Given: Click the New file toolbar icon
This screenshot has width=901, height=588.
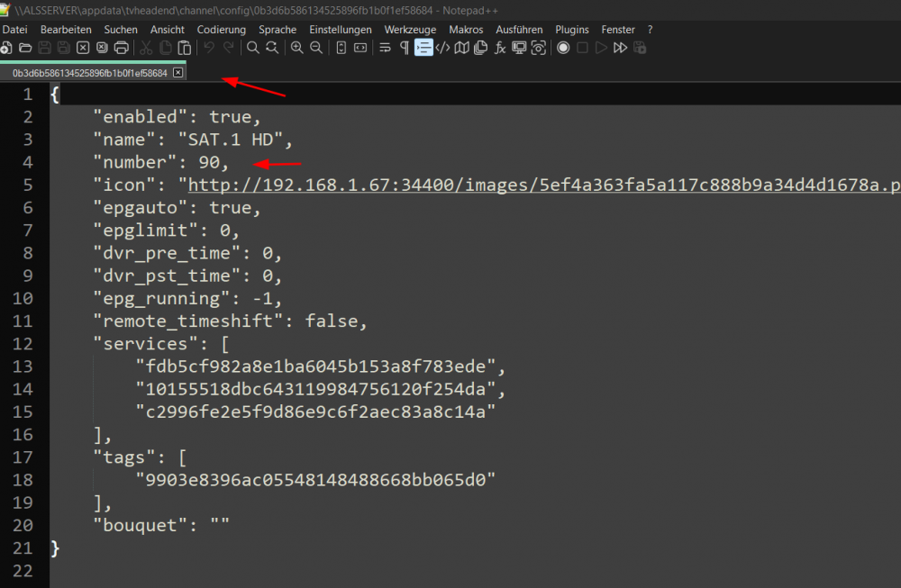Looking at the screenshot, I should click(6, 48).
